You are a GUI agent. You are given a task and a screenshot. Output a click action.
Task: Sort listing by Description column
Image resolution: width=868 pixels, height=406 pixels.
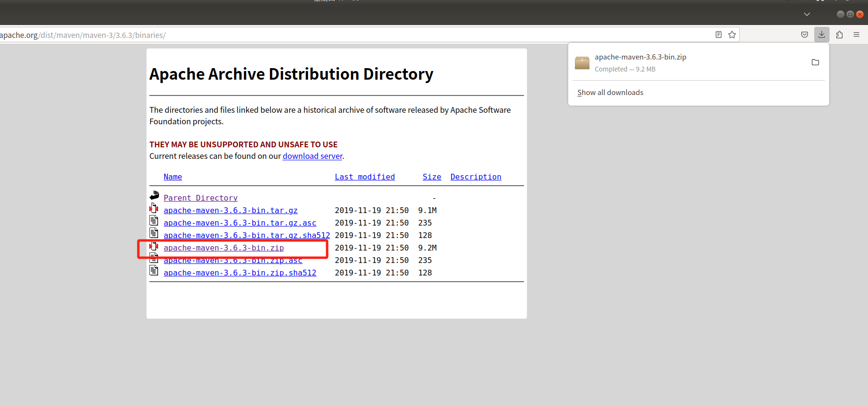click(x=476, y=177)
